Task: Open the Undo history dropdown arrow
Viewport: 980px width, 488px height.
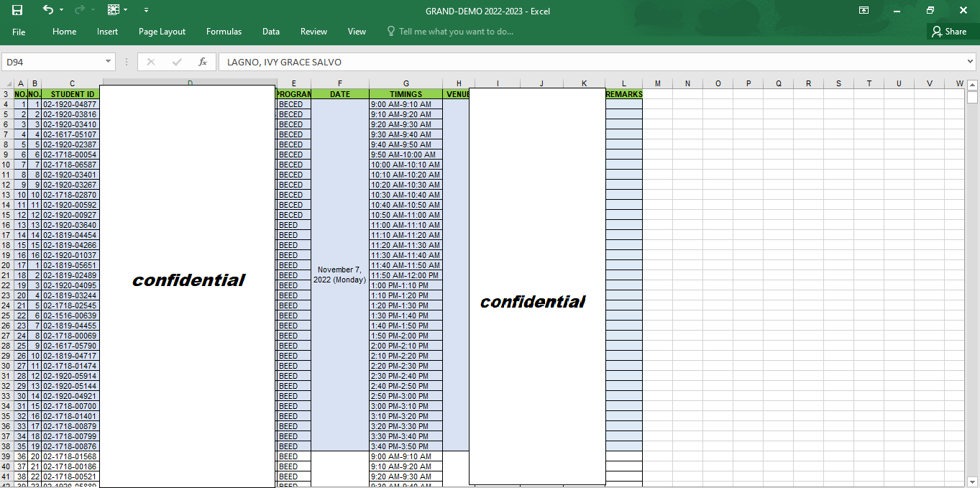Action: point(61,10)
